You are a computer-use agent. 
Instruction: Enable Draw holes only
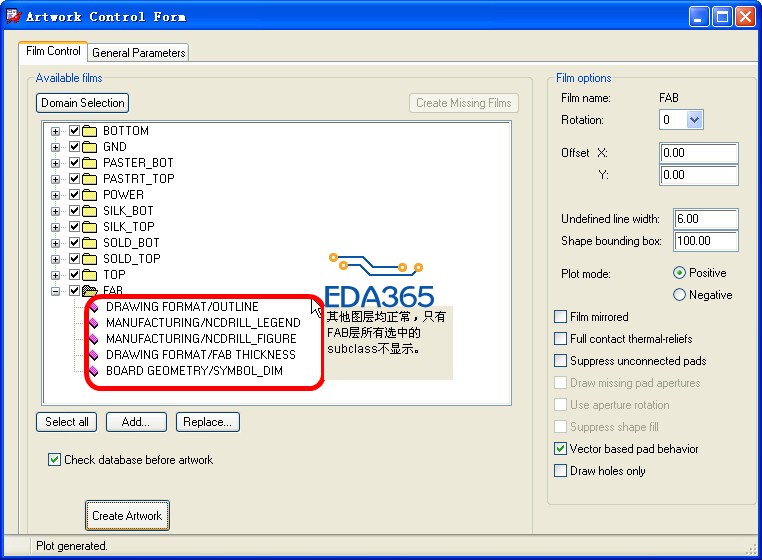pyautogui.click(x=560, y=471)
